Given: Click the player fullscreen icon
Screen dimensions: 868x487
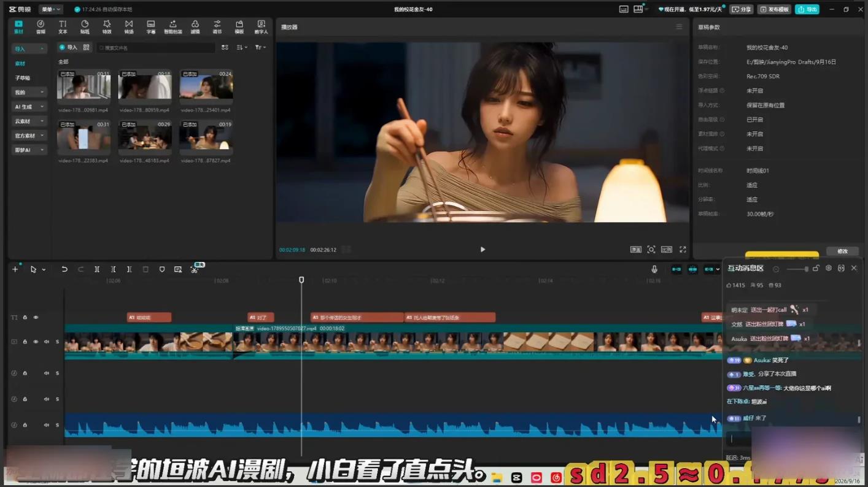Looking at the screenshot, I should [x=683, y=250].
